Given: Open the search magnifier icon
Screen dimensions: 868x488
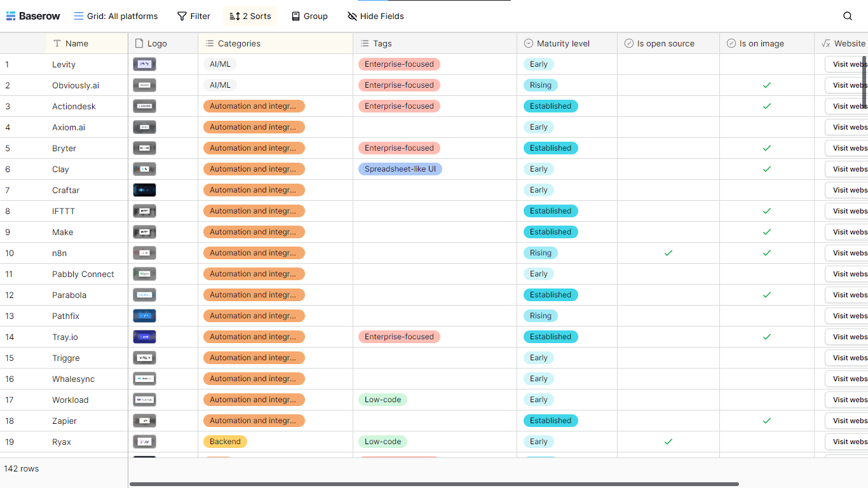Looking at the screenshot, I should 848,16.
